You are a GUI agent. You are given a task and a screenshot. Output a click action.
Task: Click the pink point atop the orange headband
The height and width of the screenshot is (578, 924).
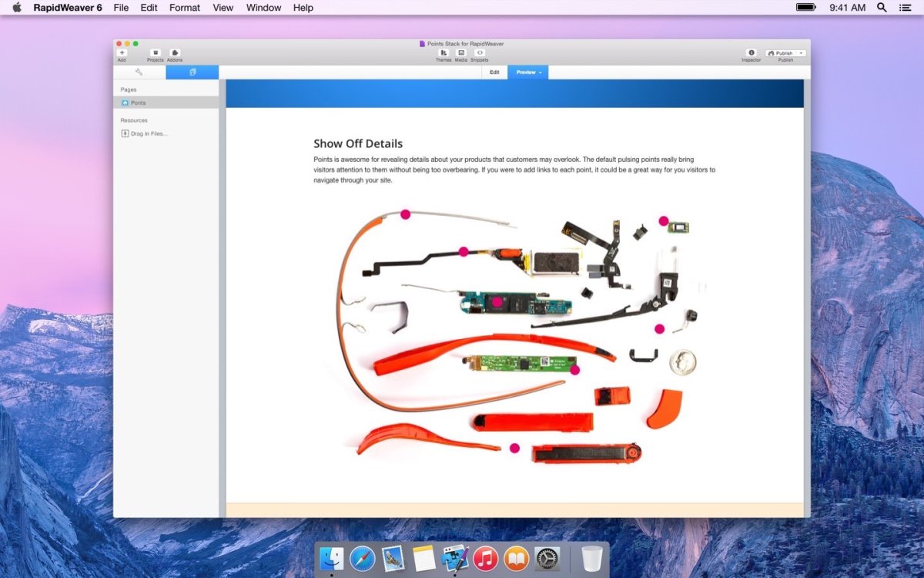pyautogui.click(x=406, y=214)
